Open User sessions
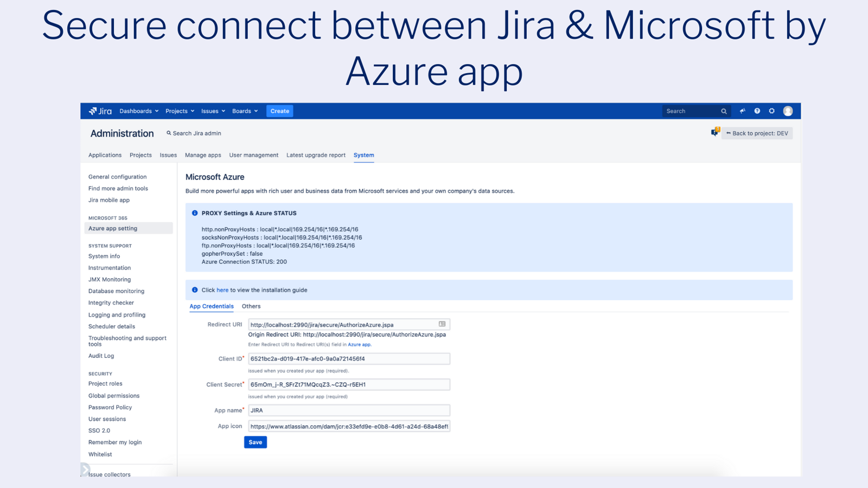Viewport: 868px width, 488px height. (107, 419)
